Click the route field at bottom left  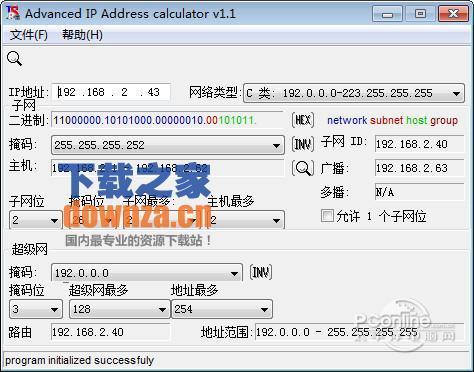point(110,332)
